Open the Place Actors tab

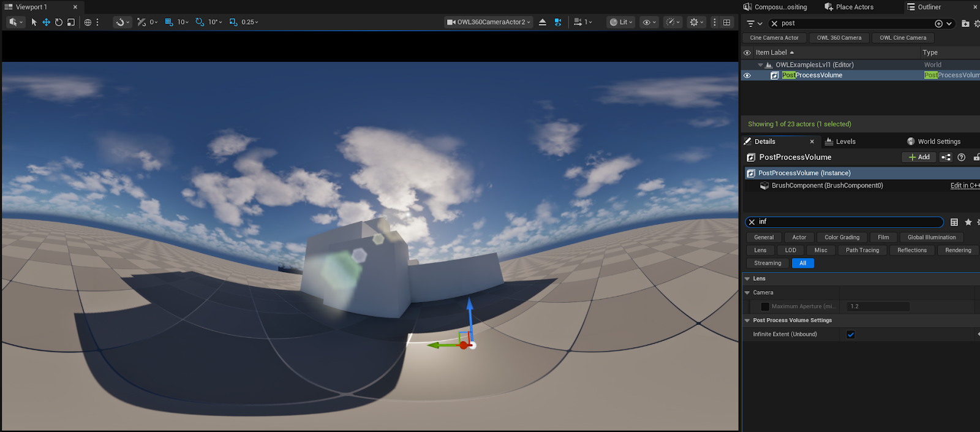(854, 7)
